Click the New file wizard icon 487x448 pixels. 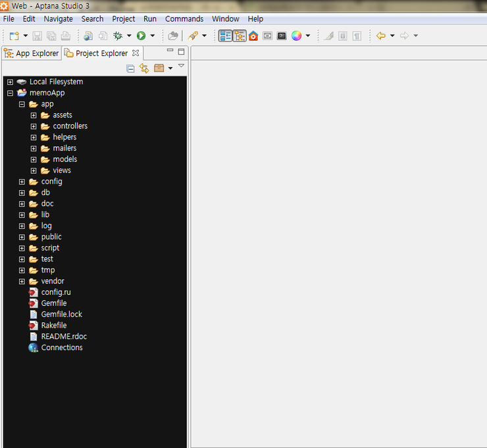(x=14, y=36)
